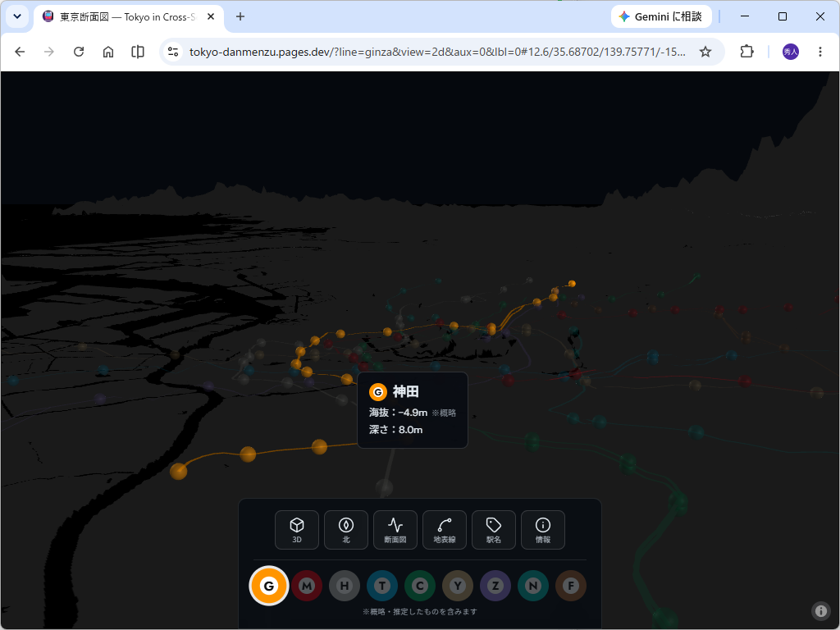Click the ※概略・推定したものを含みます note

point(420,612)
